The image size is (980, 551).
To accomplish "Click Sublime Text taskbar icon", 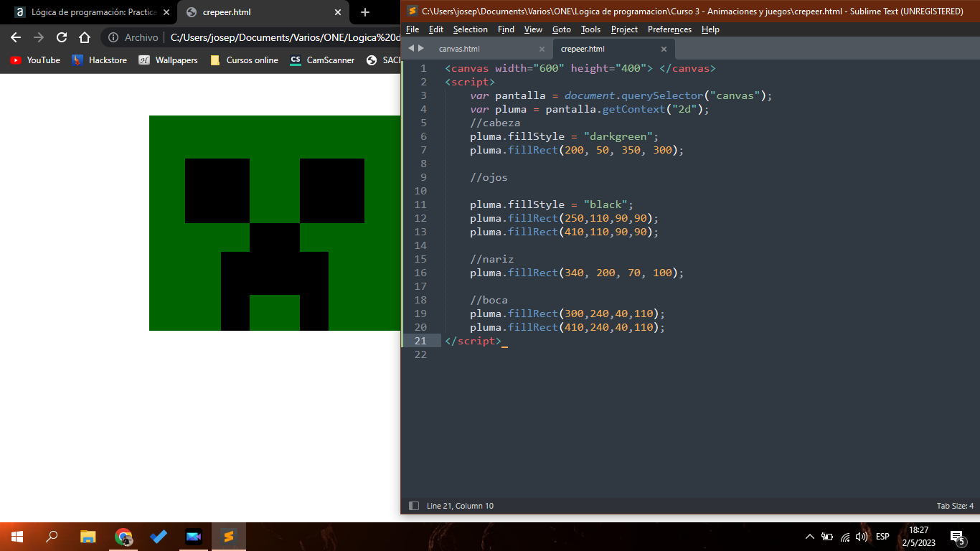I will click(229, 537).
